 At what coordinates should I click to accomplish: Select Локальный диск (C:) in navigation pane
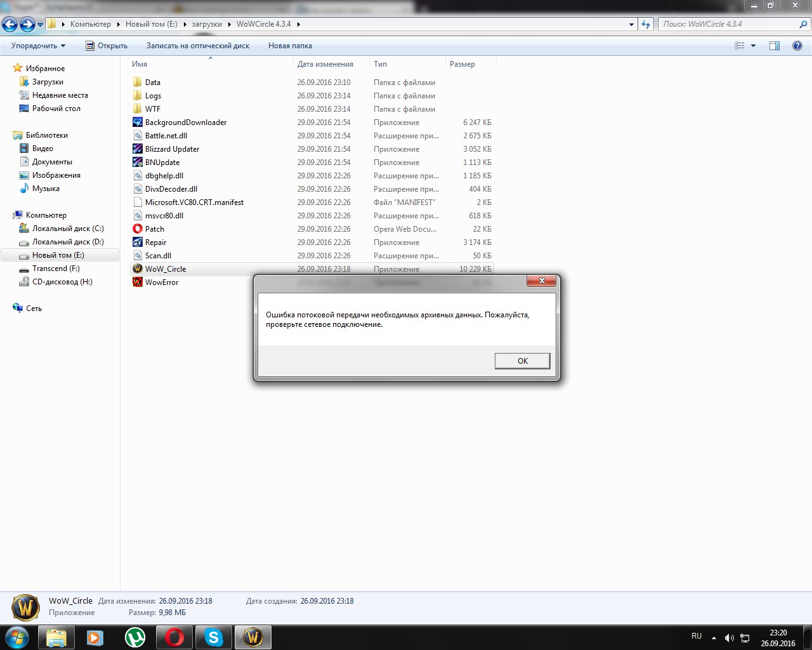[x=68, y=229]
